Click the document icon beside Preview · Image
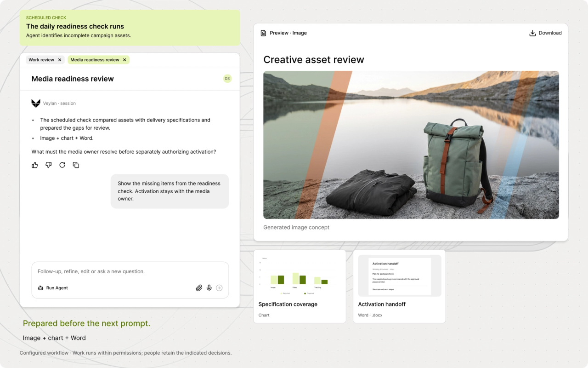Screen dimensions: 588x368 (263, 33)
